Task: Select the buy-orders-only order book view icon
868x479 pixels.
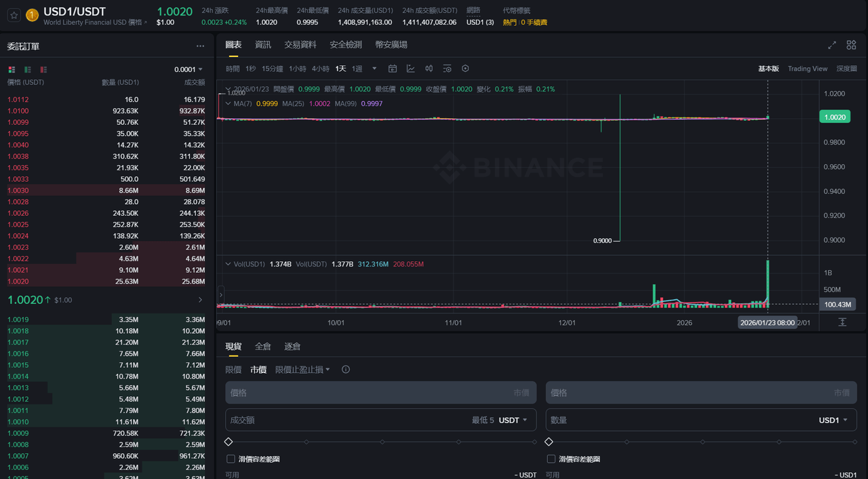Action: (x=27, y=69)
